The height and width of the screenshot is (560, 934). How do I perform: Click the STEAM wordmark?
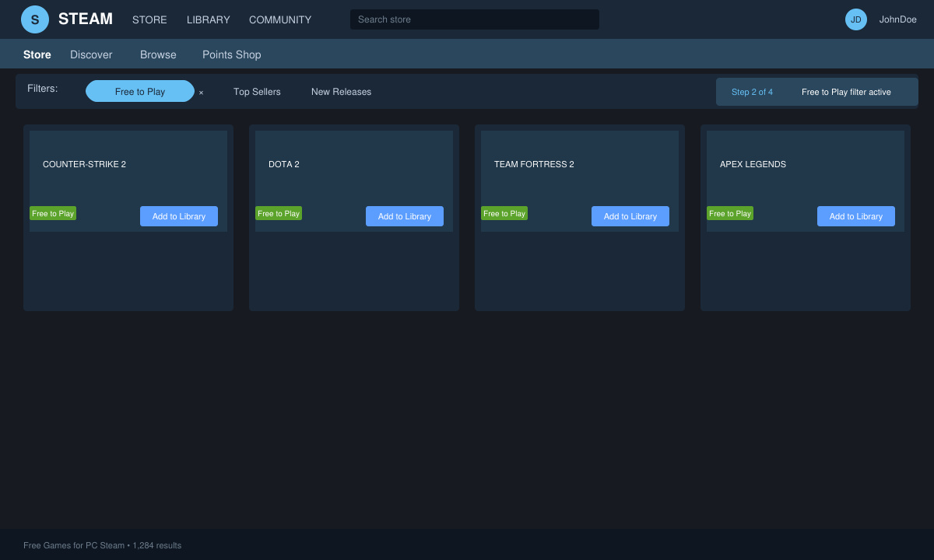86,19
